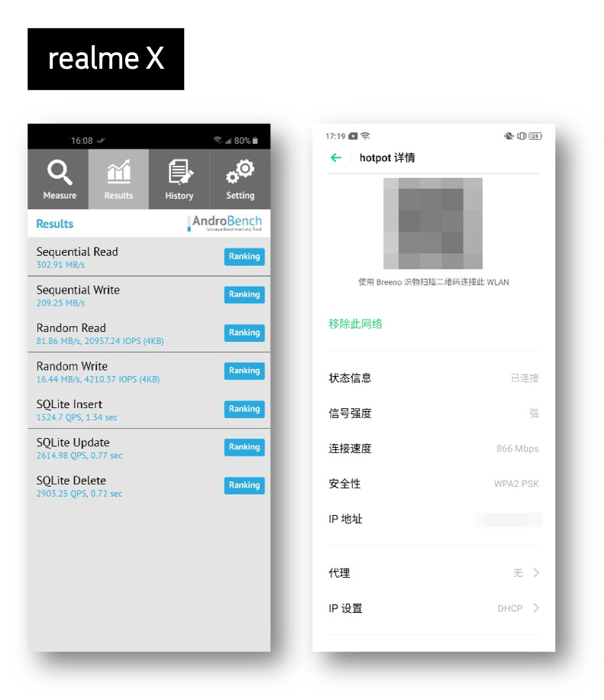The height and width of the screenshot is (700, 604).
Task: Tap the 状态信息 row
Action: pyautogui.click(x=434, y=378)
